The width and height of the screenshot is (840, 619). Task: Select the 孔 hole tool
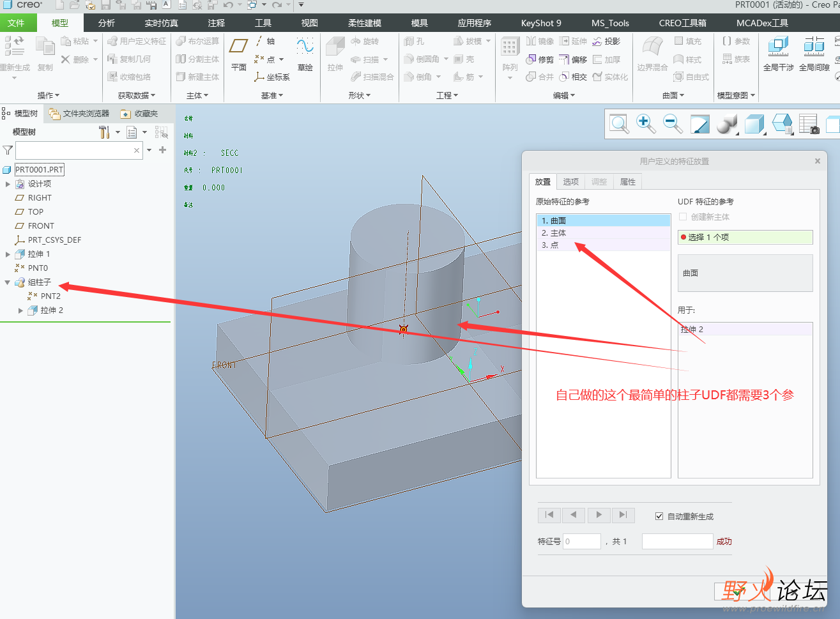[414, 41]
